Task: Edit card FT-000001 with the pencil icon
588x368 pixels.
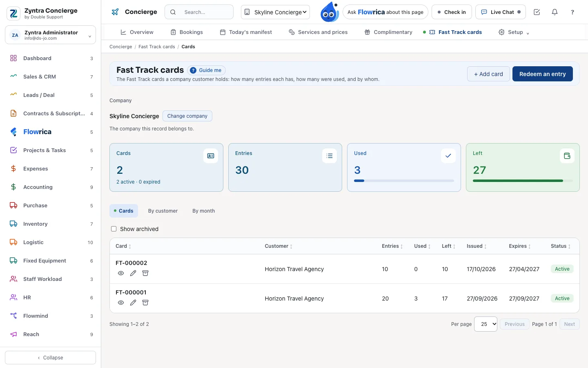Action: pyautogui.click(x=133, y=303)
